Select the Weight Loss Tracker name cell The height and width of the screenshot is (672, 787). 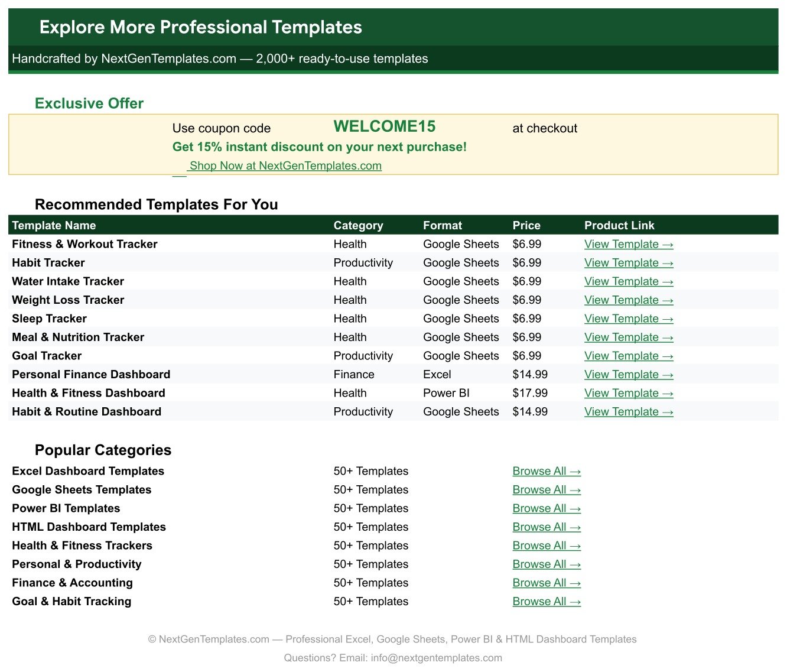pos(68,300)
